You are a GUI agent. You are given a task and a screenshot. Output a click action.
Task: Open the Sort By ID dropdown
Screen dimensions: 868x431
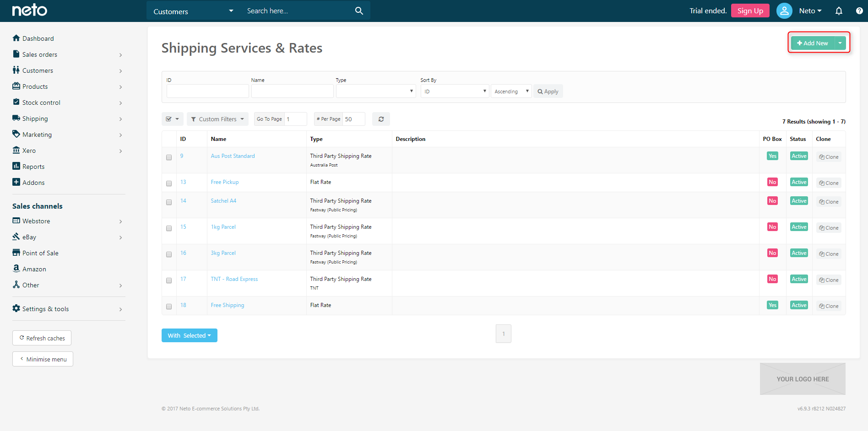tap(455, 91)
